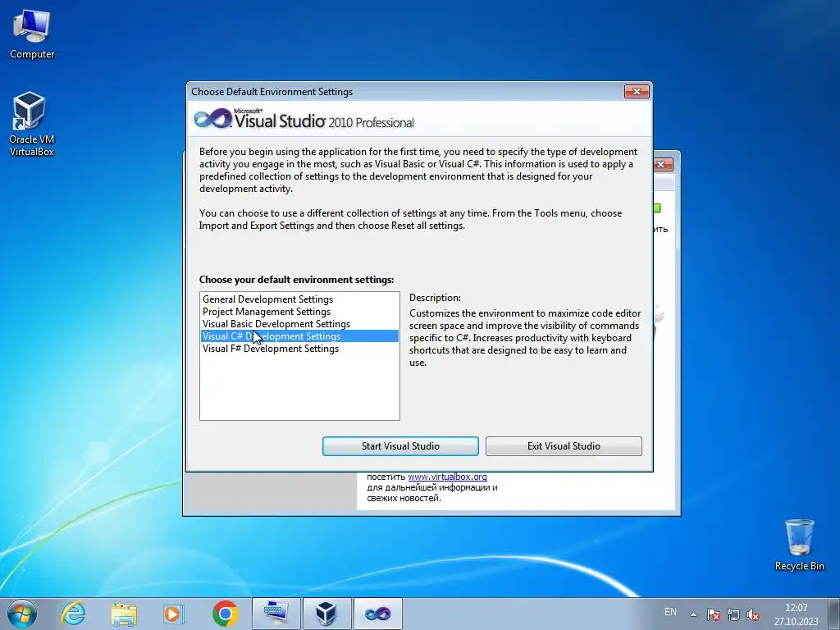The height and width of the screenshot is (630, 840).
Task: Choose Visual Basic Development Settings
Action: coord(299,324)
